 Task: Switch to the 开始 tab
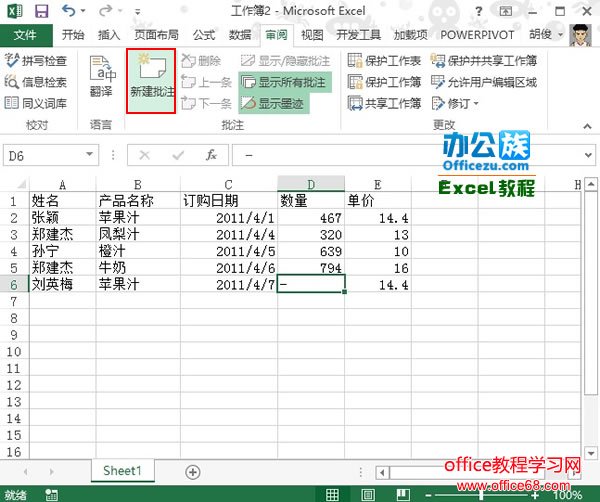point(73,35)
